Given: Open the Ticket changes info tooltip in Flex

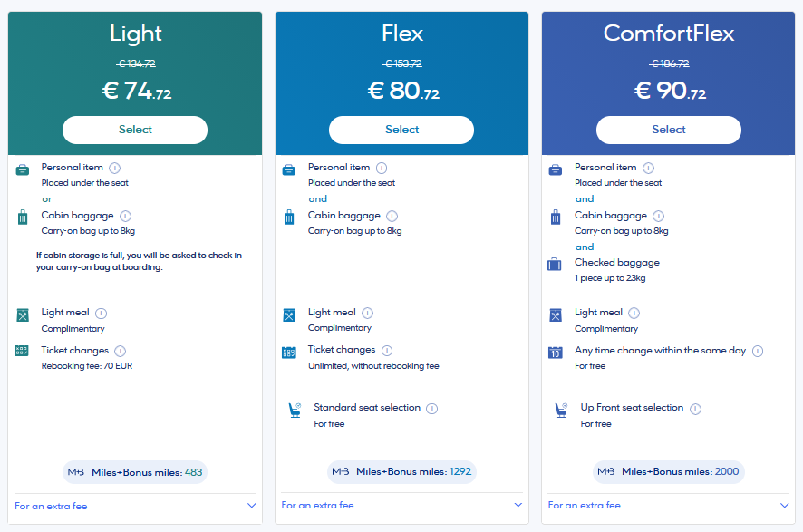Looking at the screenshot, I should pos(387,350).
